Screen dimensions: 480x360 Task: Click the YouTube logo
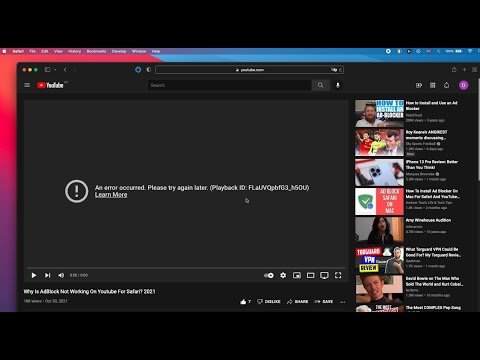(x=50, y=85)
